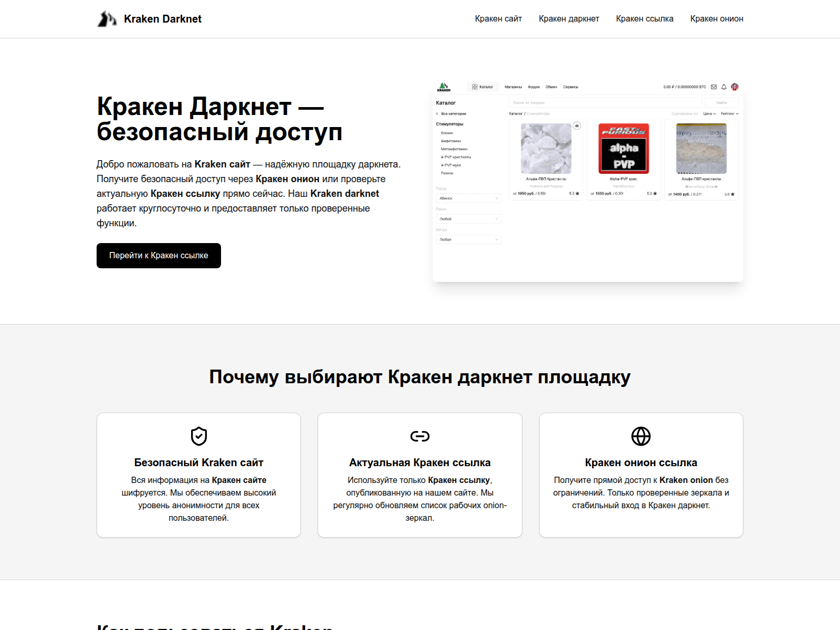The image size is (840, 630).
Task: Click the chain link icon above Актуальная Кракен ссылка
Action: pos(420,436)
